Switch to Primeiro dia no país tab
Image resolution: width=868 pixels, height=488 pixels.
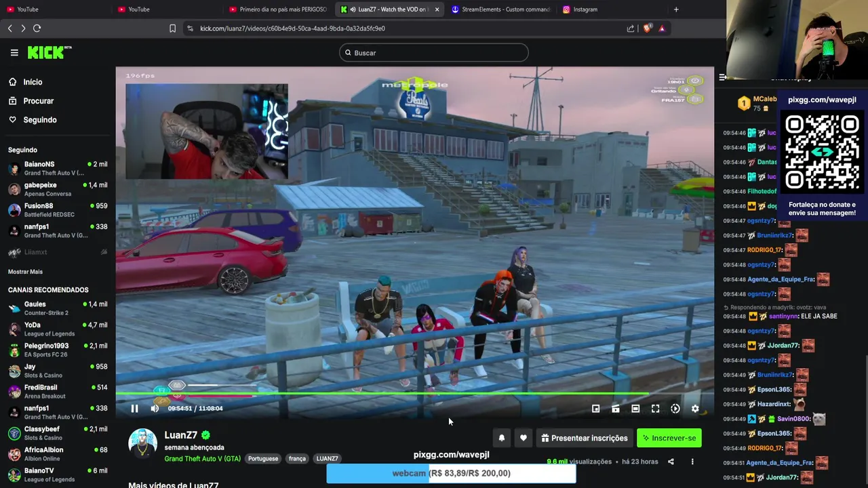(x=278, y=9)
